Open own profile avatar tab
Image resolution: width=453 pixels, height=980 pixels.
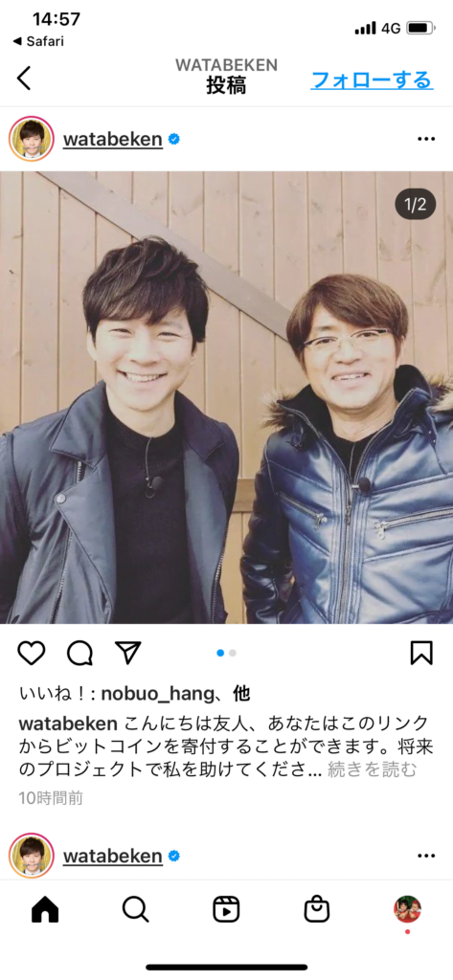pos(407,909)
